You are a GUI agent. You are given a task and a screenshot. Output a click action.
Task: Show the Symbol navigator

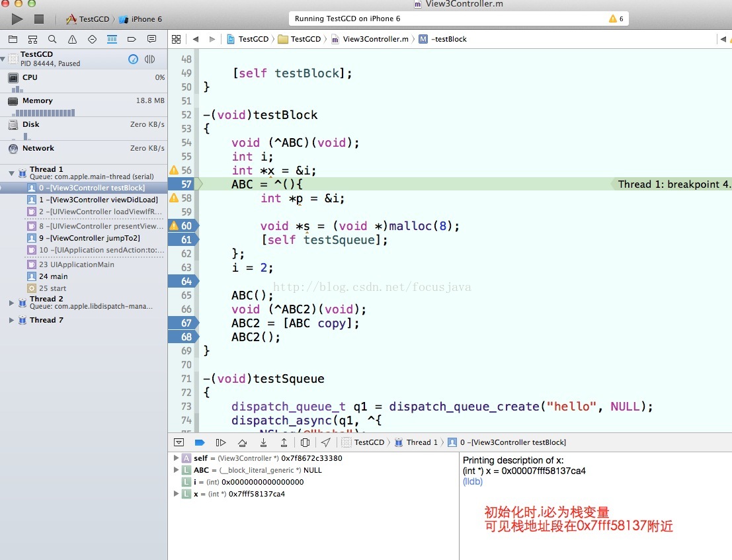[32, 39]
